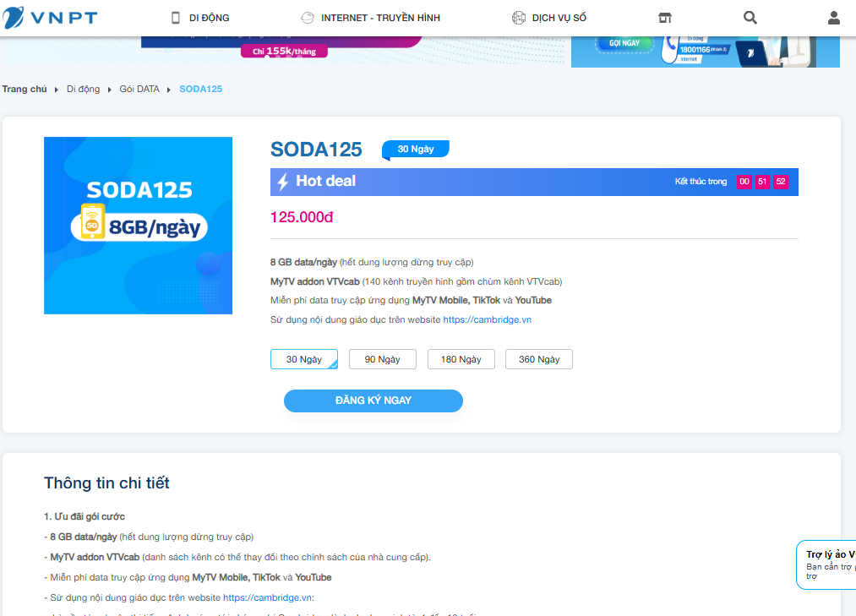This screenshot has width=856, height=616.
Task: Click the SODA125 8GB/ngày product image
Action: [138, 226]
